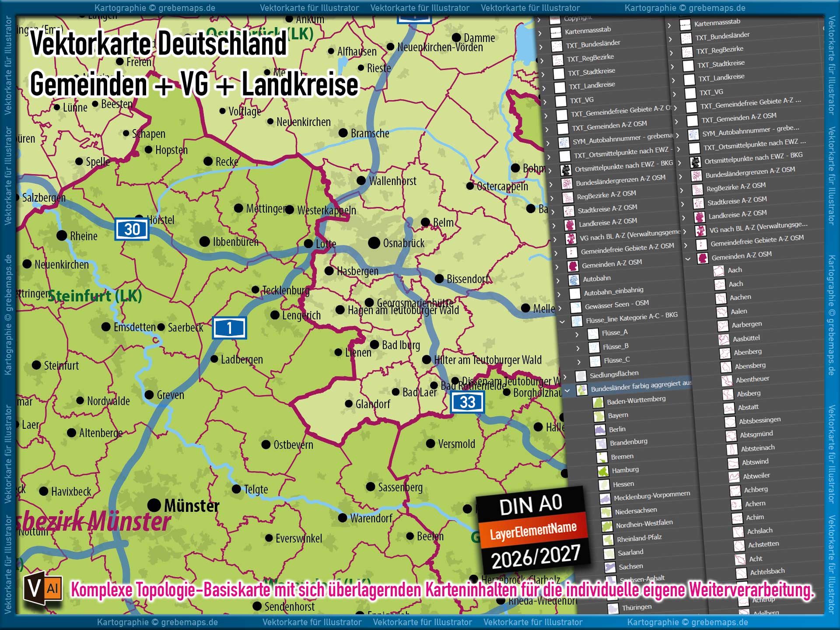The height and width of the screenshot is (630, 840).
Task: Click the Siedlungsflächen layer thumbnail
Action: point(581,376)
